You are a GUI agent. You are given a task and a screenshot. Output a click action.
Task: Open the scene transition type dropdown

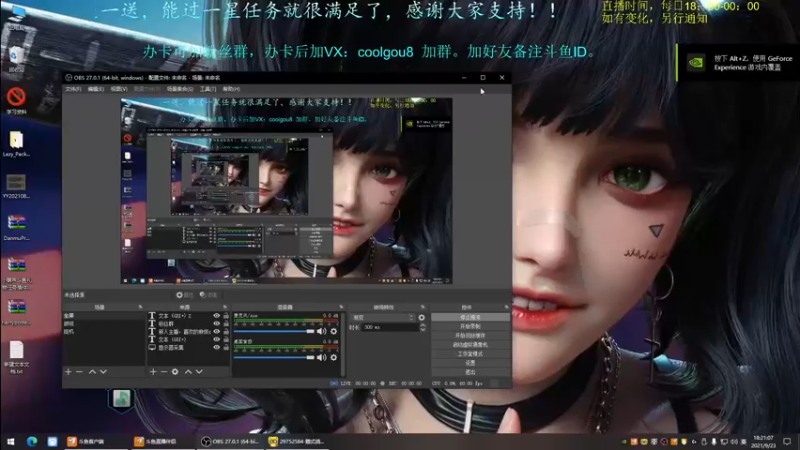(x=382, y=317)
